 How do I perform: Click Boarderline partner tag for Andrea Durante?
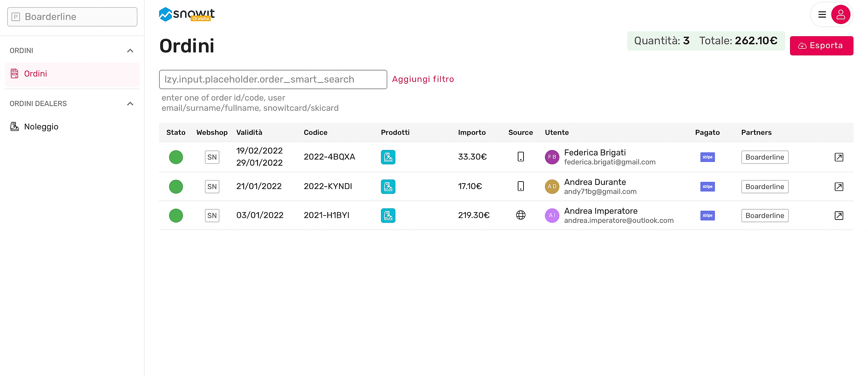tap(765, 187)
